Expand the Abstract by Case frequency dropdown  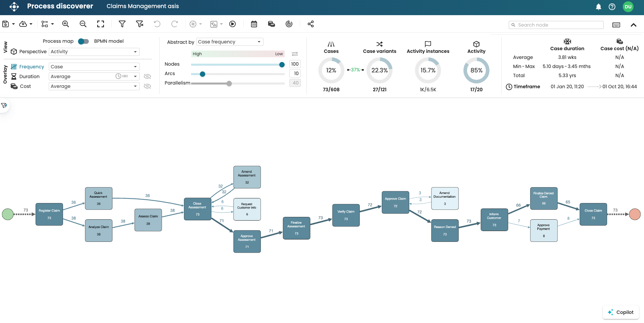229,42
